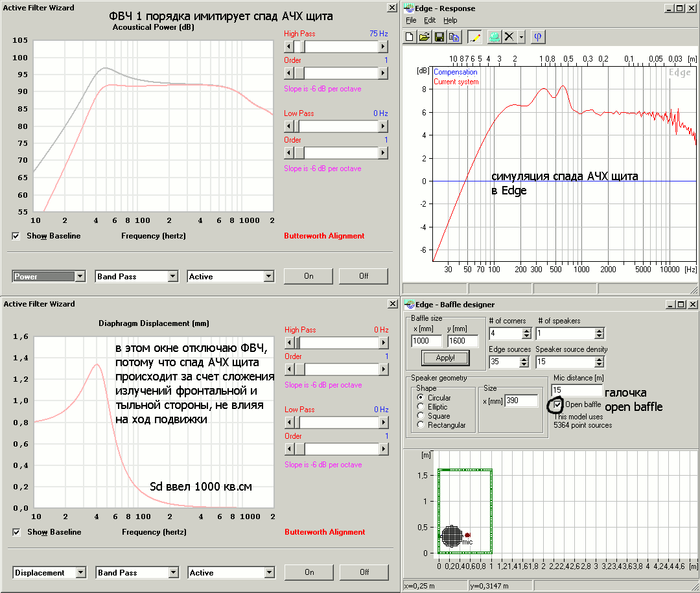Open the Power graph type dropdown
The width and height of the screenshot is (700, 593).
[x=80, y=276]
